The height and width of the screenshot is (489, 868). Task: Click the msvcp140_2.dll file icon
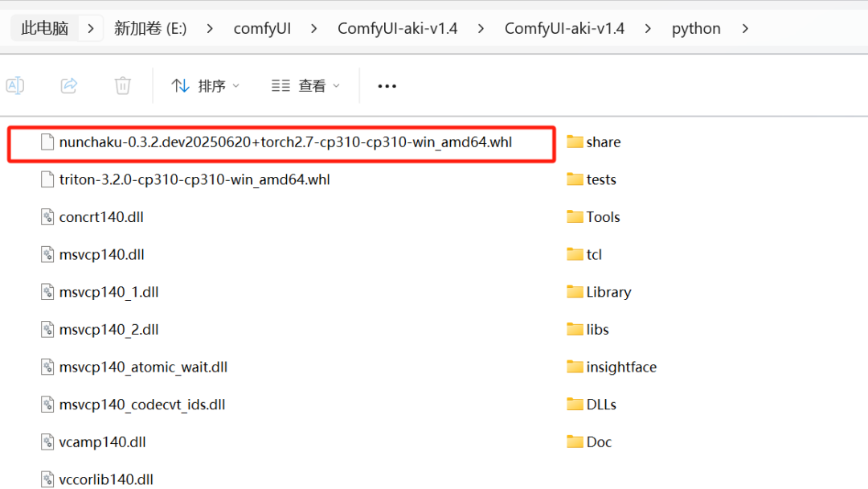point(47,330)
